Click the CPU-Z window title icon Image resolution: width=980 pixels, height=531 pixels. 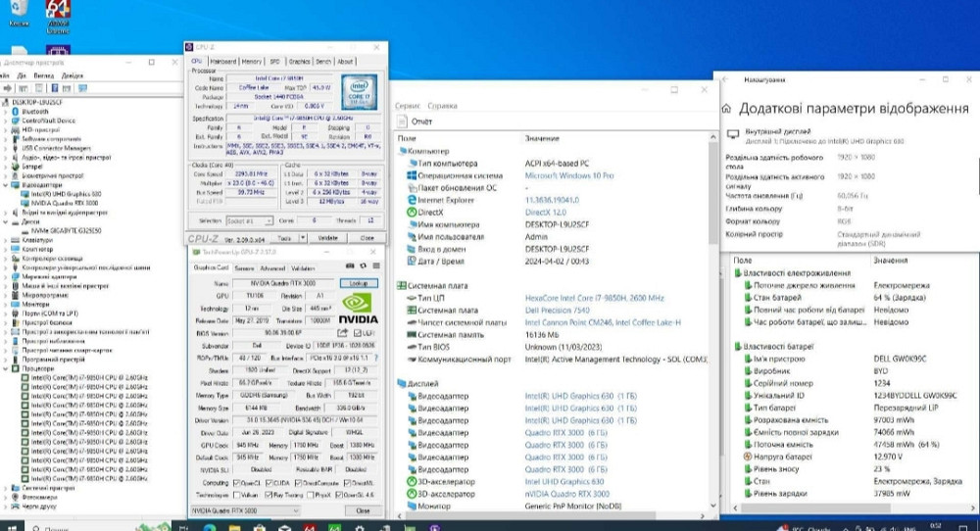pos(189,47)
